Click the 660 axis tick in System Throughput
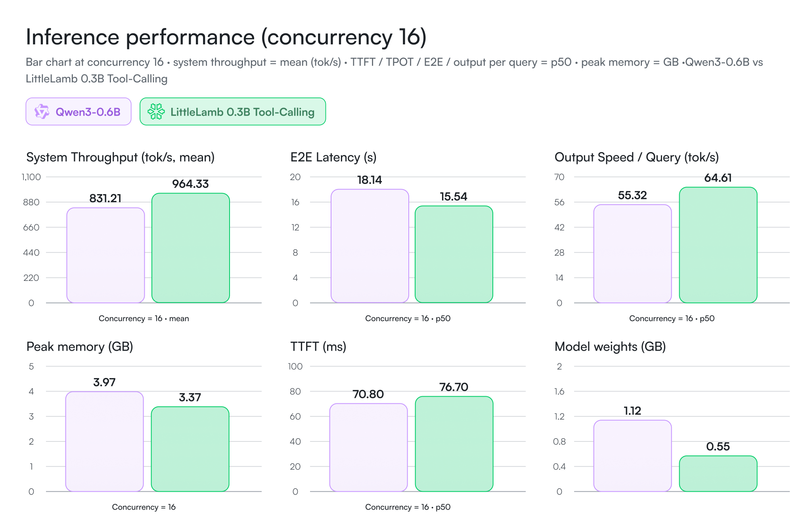The height and width of the screenshot is (531, 812). tap(31, 227)
